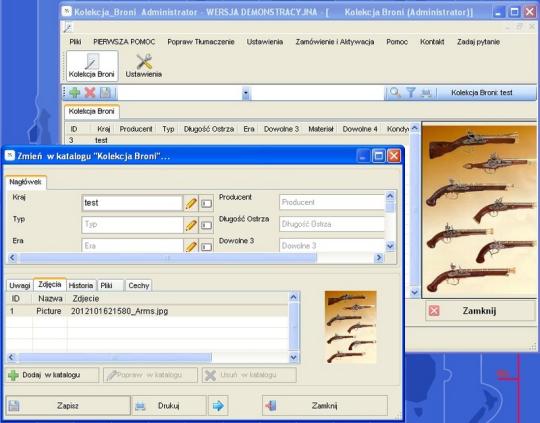
Task: Click the blue arrow next record button
Action: (x=218, y=406)
